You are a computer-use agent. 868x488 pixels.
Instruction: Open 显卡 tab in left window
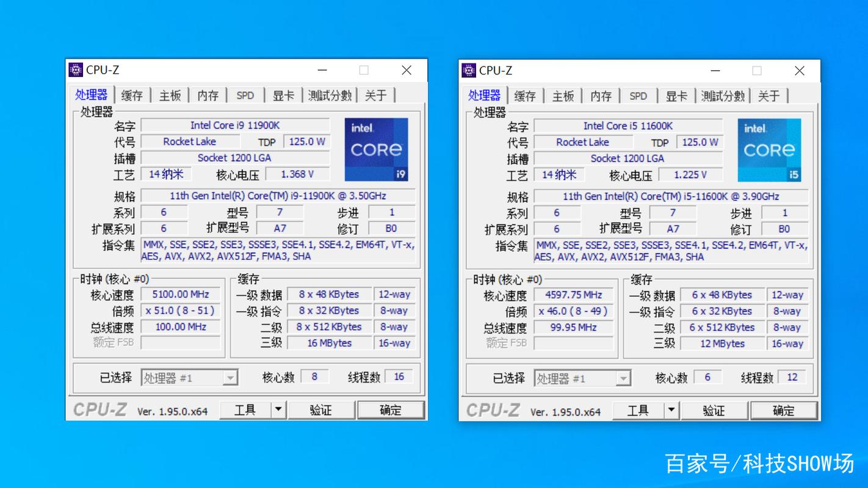click(x=283, y=95)
